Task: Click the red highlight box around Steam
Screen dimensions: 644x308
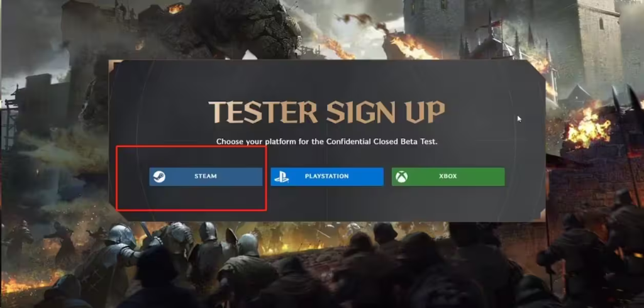Action: click(x=191, y=179)
